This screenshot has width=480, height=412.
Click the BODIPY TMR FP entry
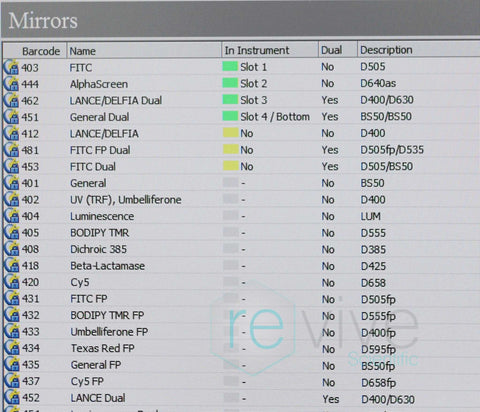107,315
